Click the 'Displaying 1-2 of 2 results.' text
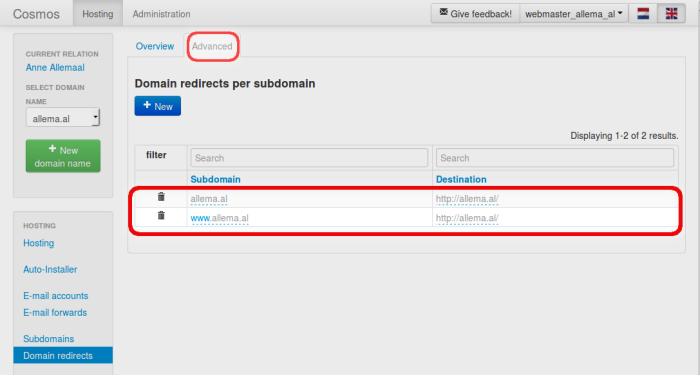This screenshot has height=375, width=700. pos(624,136)
